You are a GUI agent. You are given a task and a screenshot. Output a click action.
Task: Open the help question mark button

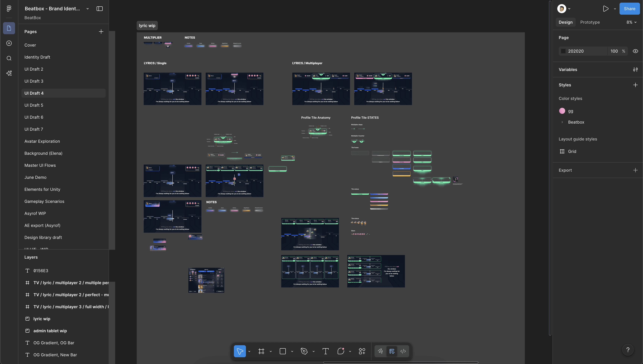[x=628, y=350]
